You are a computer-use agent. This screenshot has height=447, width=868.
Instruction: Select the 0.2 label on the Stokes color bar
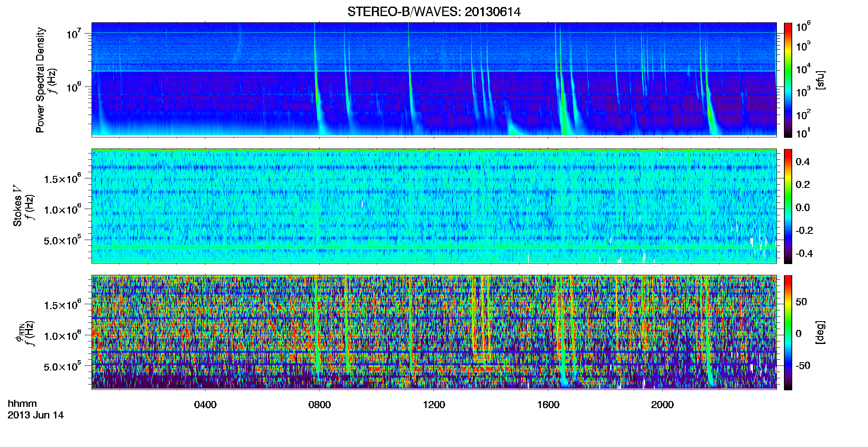point(803,185)
